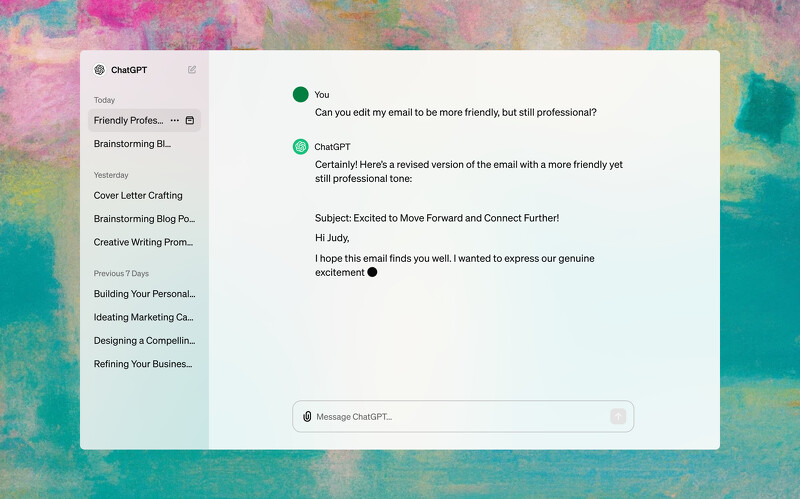Select the Brainstorming Blog Po... chat under Yesterday
The image size is (800, 499).
(x=144, y=219)
